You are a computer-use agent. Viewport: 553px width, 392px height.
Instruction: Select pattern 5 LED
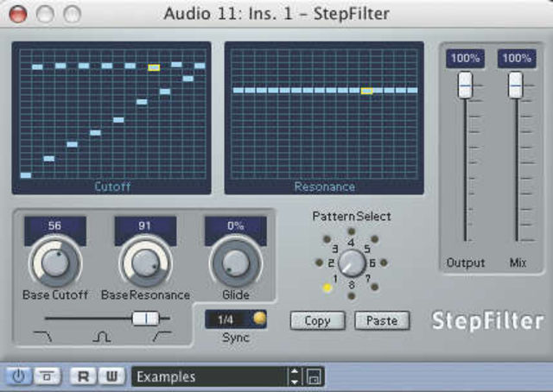[x=374, y=239]
